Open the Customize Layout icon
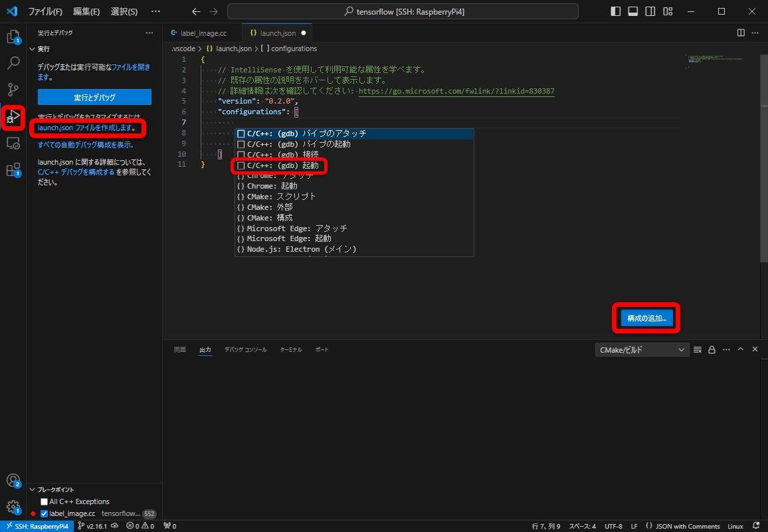Screen dimensions: 768x532 pos(668,11)
